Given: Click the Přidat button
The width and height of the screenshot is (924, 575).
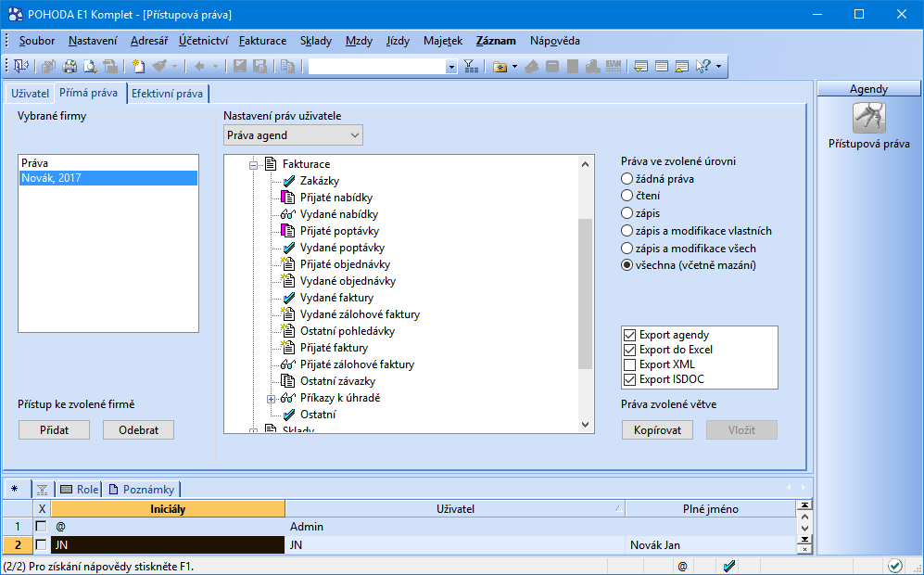Looking at the screenshot, I should click(54, 430).
